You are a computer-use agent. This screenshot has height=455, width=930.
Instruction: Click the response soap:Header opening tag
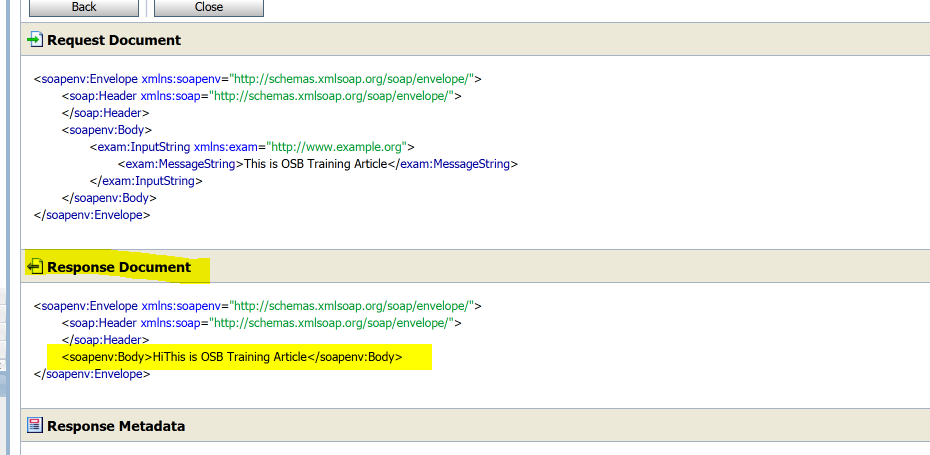click(x=262, y=323)
